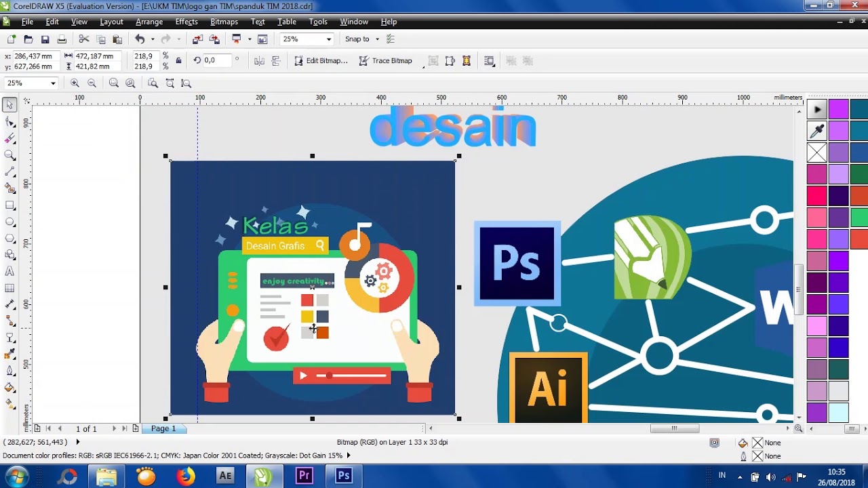868x488 pixels.
Task: Open the zoom level dropdown in standard toolbar
Action: pyautogui.click(x=329, y=39)
